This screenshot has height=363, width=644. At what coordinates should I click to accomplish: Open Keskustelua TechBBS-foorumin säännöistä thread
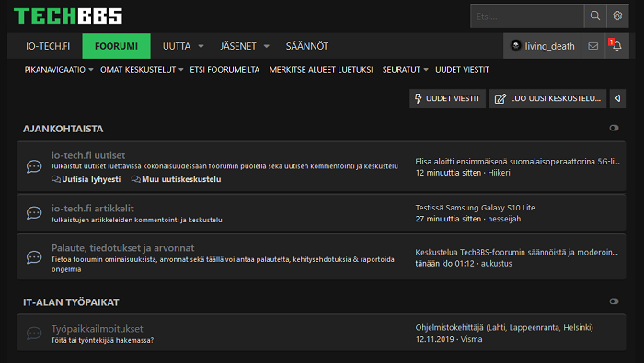[x=516, y=252]
